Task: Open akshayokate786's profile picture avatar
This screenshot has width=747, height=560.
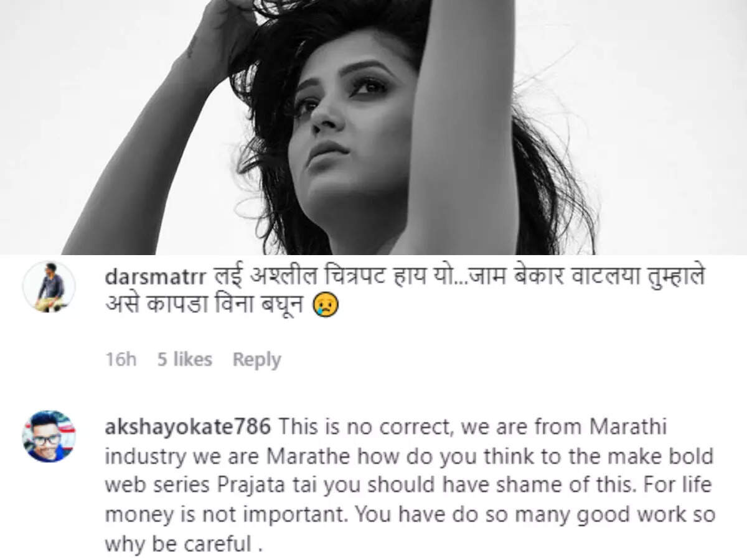Action: coord(49,436)
